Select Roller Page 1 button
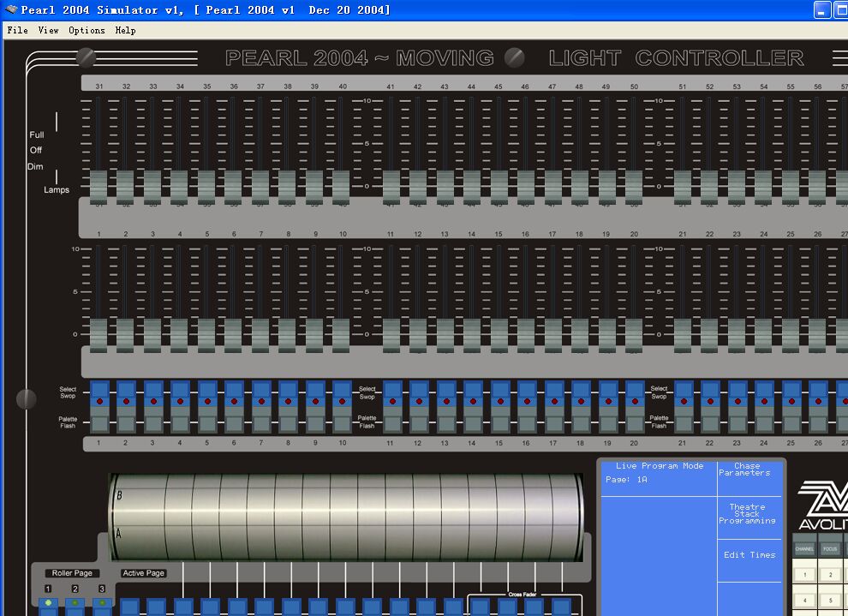Viewport: 848px width, 616px height. coord(49,603)
